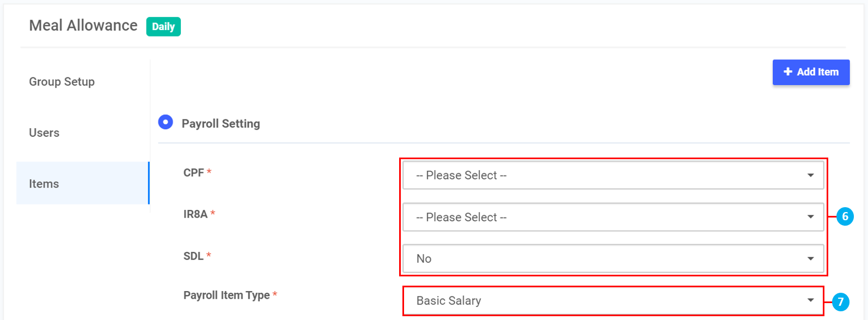Click the Meal Allowance heading
Image resolution: width=868 pixels, height=320 pixels.
click(83, 26)
